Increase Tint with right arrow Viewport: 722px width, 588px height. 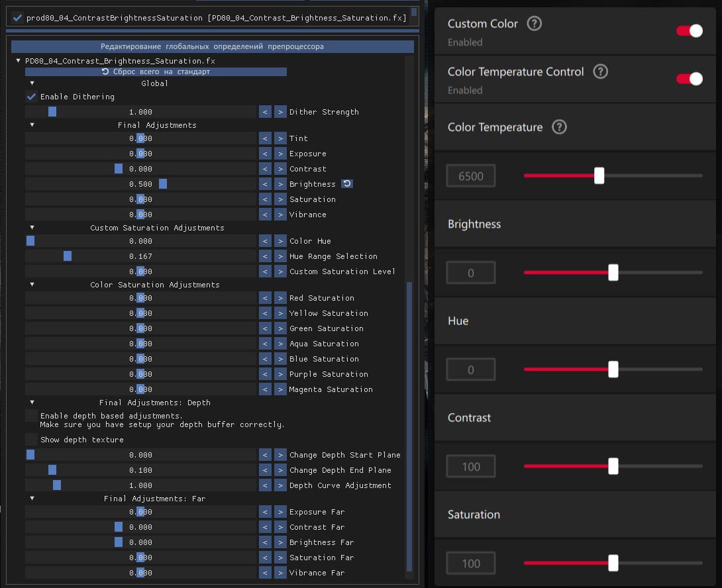280,138
